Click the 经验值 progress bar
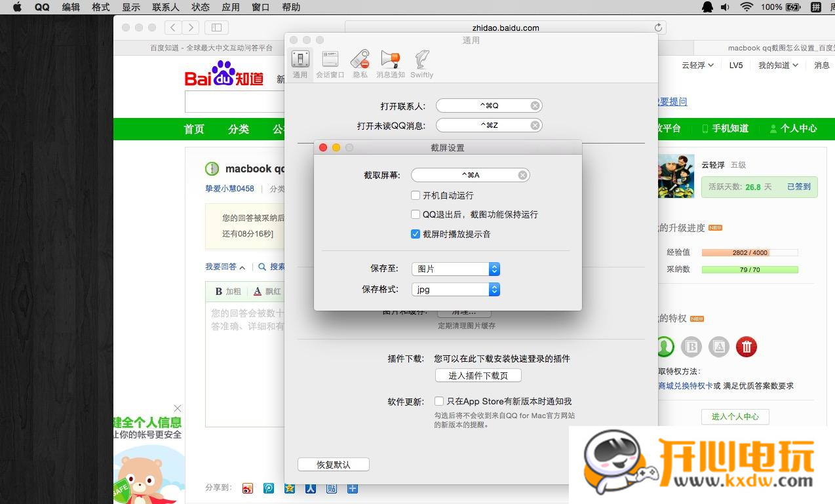This screenshot has height=504, width=835. click(749, 252)
